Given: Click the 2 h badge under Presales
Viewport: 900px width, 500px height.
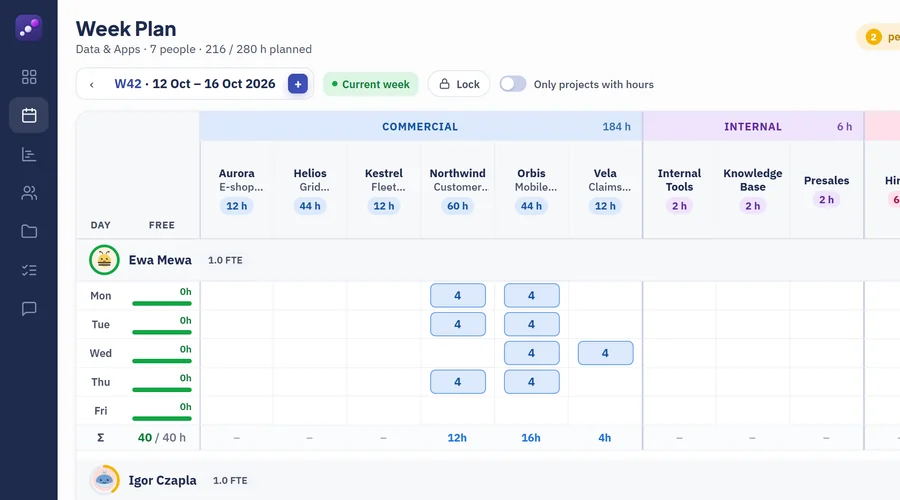Looking at the screenshot, I should 827,200.
